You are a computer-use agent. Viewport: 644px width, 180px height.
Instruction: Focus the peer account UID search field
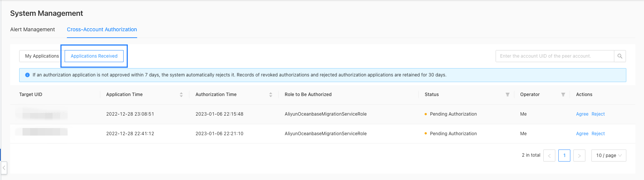(554, 56)
